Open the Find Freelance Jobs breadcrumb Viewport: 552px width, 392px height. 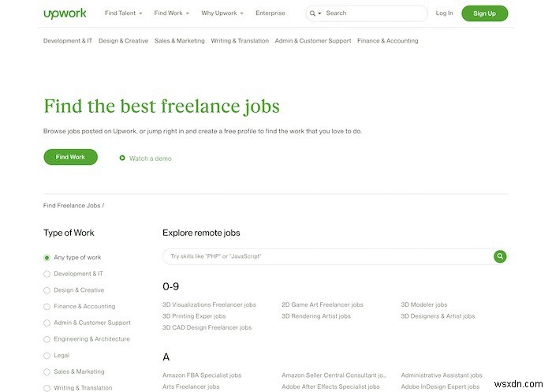[72, 206]
